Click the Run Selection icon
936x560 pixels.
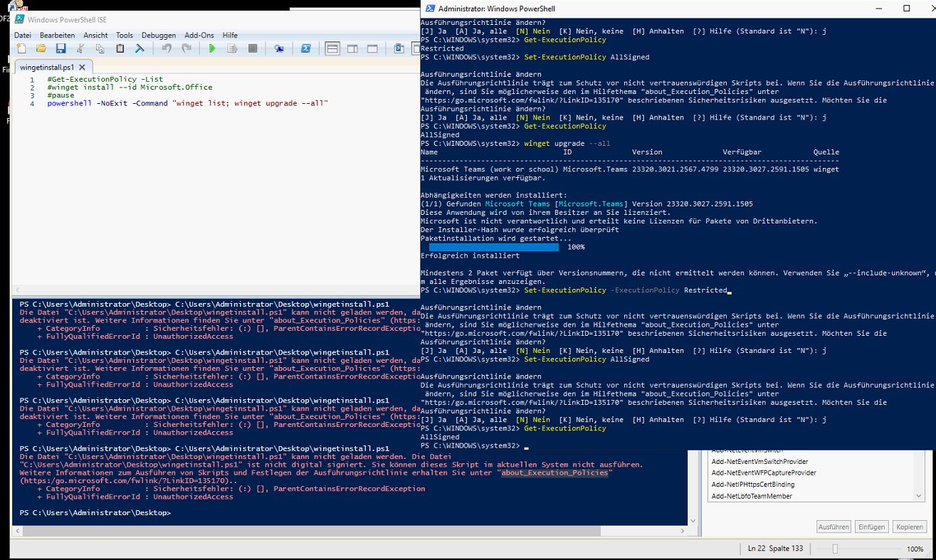(x=232, y=48)
